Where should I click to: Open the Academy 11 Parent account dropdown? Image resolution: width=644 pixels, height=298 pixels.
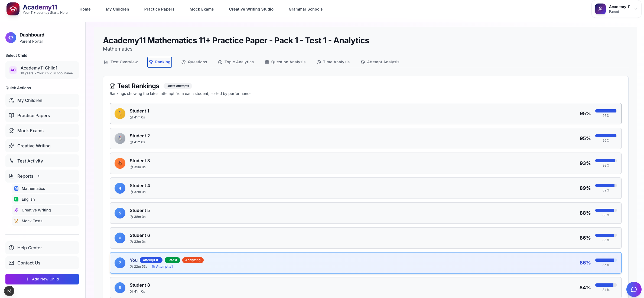tap(616, 9)
